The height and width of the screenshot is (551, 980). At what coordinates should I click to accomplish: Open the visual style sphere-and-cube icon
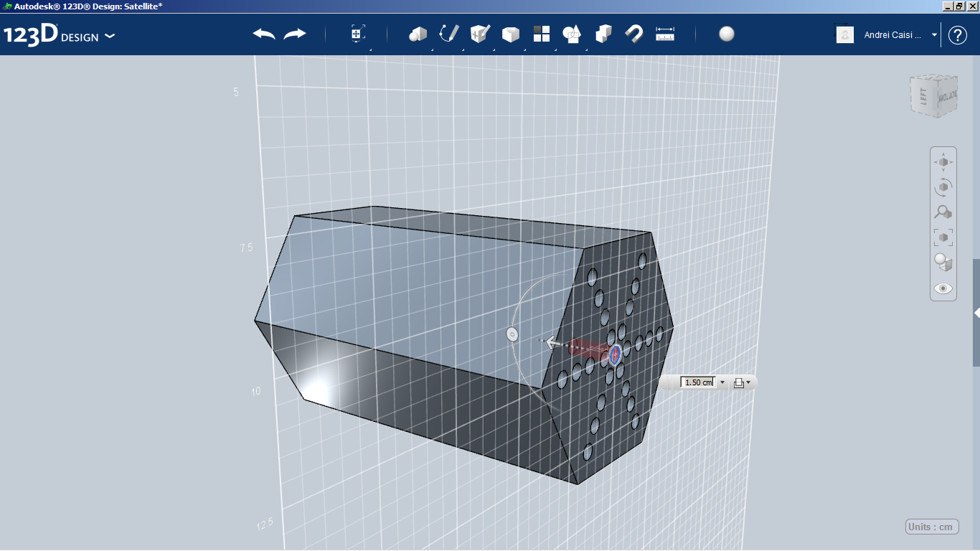coord(943,263)
